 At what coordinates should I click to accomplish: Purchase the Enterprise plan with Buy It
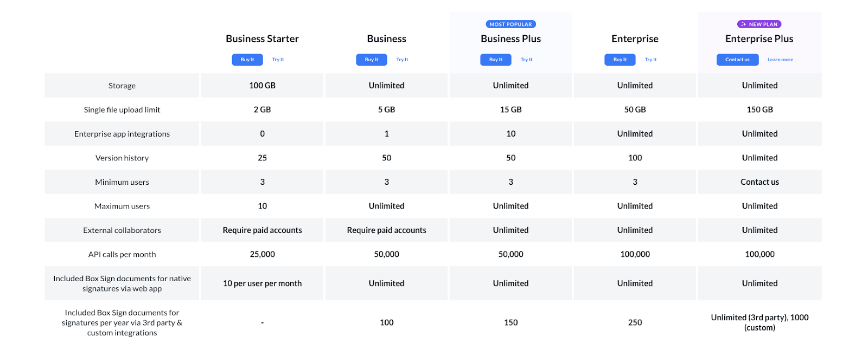(x=620, y=60)
